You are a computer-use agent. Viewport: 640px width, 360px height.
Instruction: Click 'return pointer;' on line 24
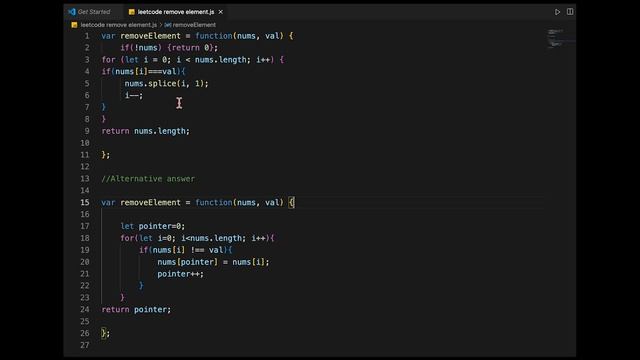click(136, 309)
